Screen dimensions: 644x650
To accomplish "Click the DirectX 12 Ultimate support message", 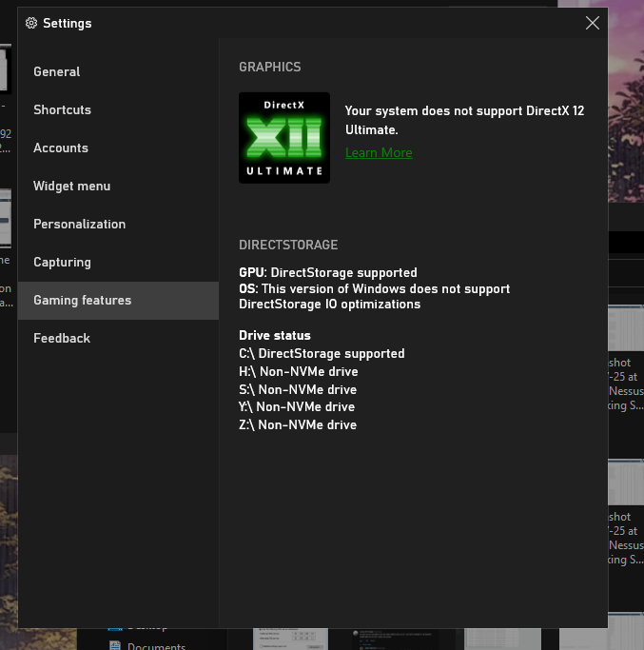I will click(464, 120).
